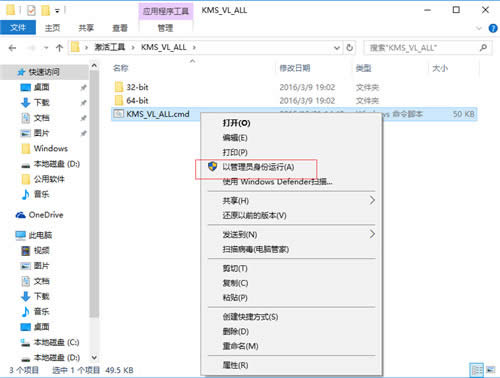
Task: Click the up one level arrow
Action: (60, 48)
